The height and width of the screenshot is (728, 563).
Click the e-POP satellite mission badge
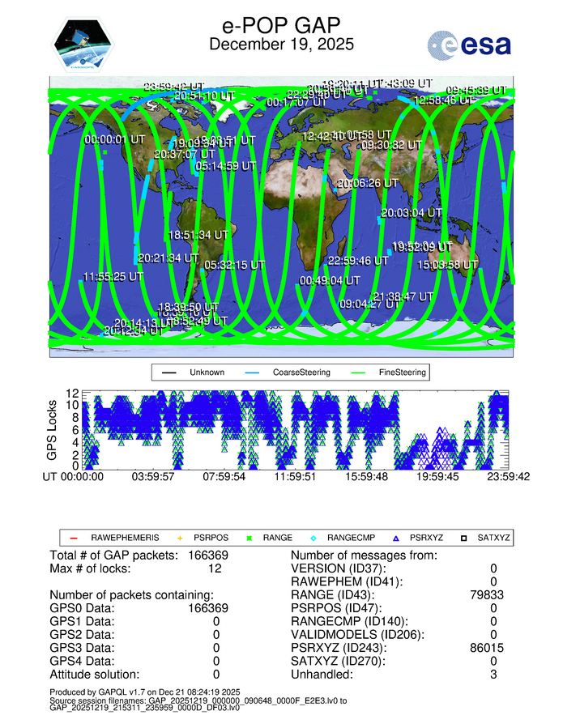(x=83, y=43)
